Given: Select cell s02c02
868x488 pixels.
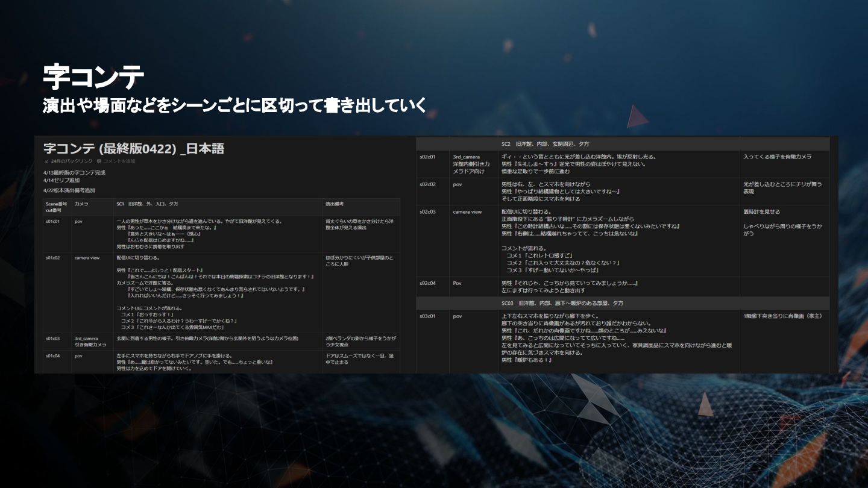Looking at the screenshot, I should click(427, 184).
